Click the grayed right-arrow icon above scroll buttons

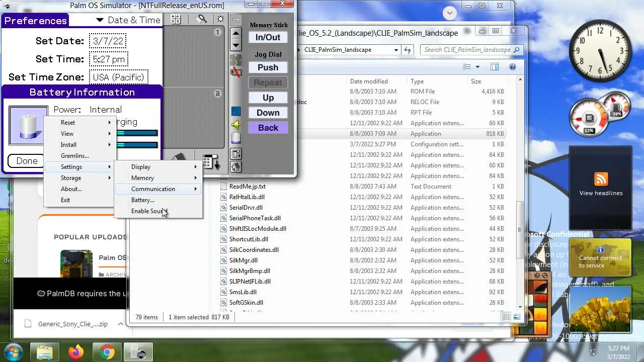click(x=235, y=20)
